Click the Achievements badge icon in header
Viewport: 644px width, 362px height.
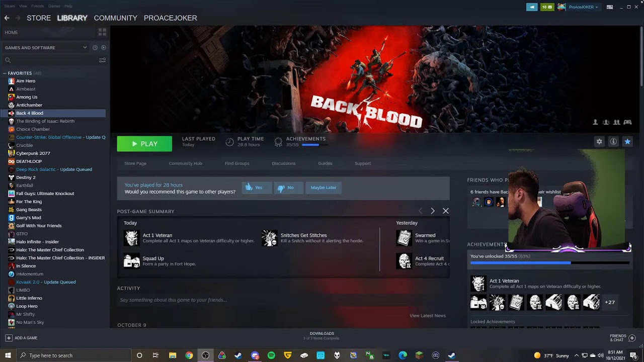[278, 142]
